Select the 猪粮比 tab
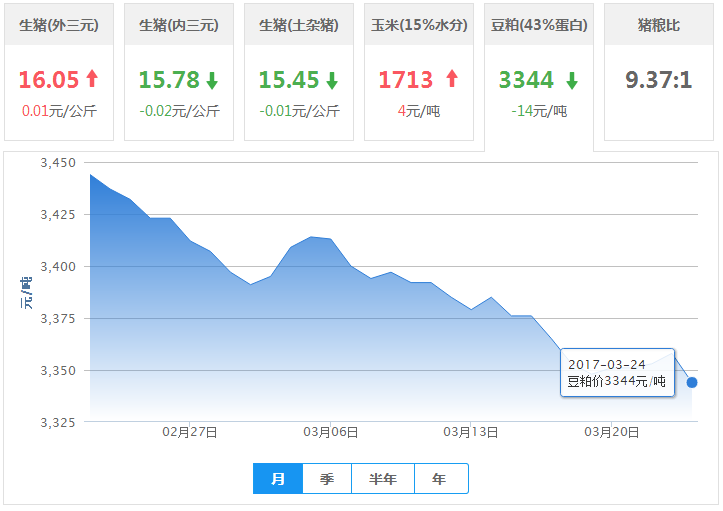723x511 pixels. pos(659,72)
